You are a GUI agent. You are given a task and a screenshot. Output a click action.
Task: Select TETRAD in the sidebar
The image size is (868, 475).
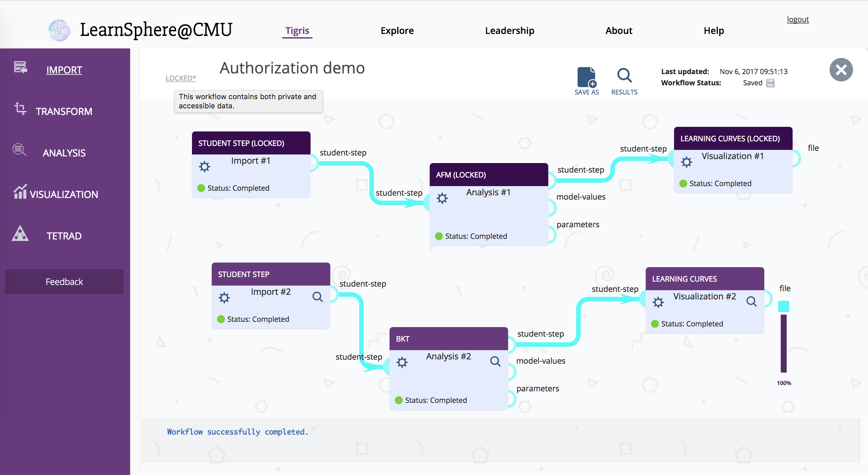click(x=64, y=236)
